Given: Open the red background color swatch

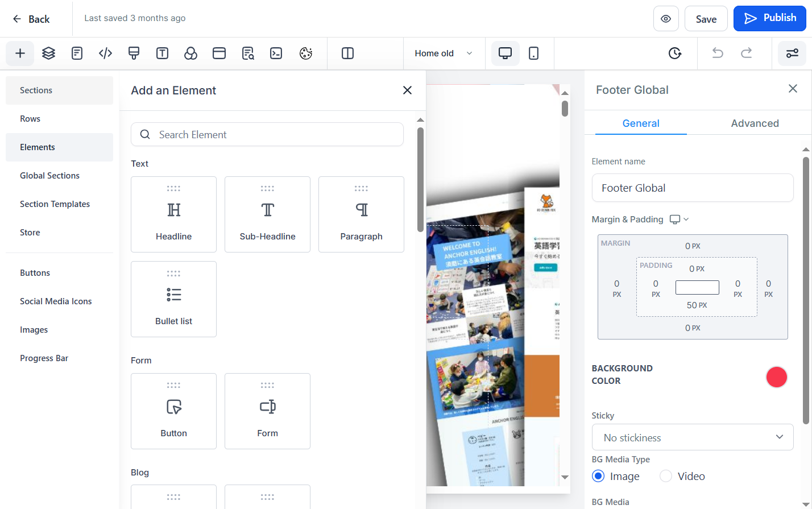Looking at the screenshot, I should click(776, 376).
